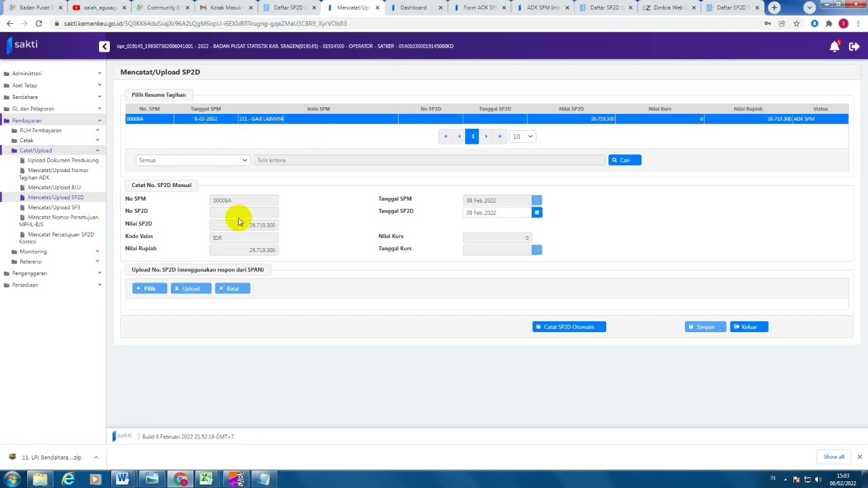Open the Tanggal Kurs calendar picker
The width and height of the screenshot is (868, 488).
[x=536, y=250]
